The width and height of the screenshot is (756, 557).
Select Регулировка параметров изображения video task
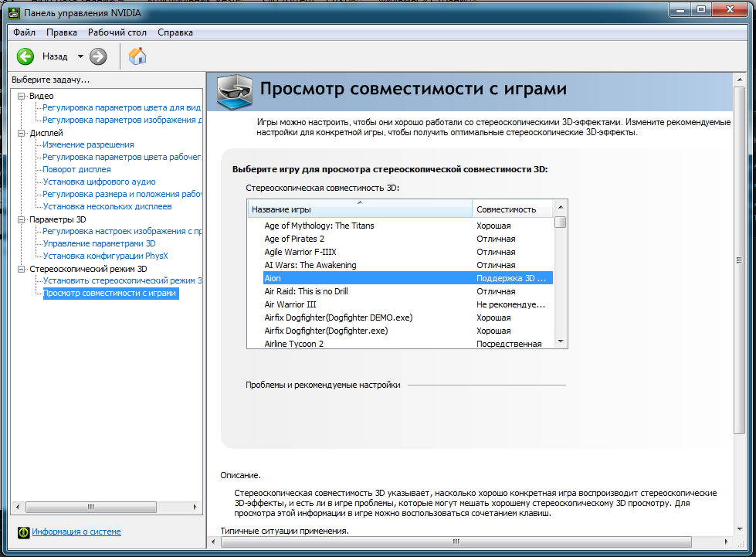click(x=121, y=120)
